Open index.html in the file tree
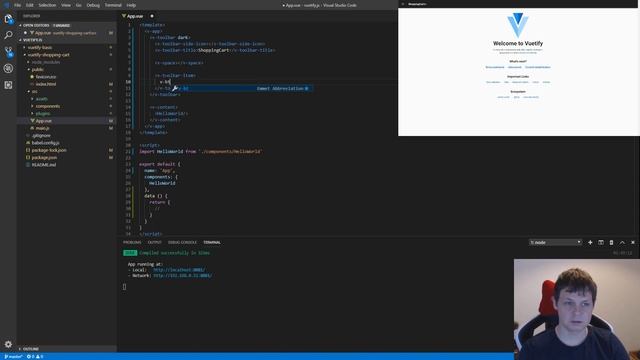This screenshot has height=360, width=640. pyautogui.click(x=46, y=84)
